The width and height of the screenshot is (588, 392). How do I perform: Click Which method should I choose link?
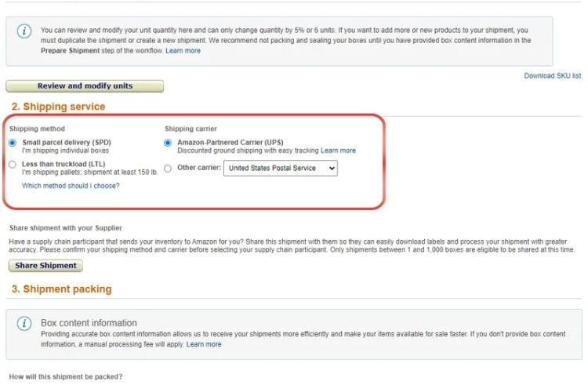71,186
